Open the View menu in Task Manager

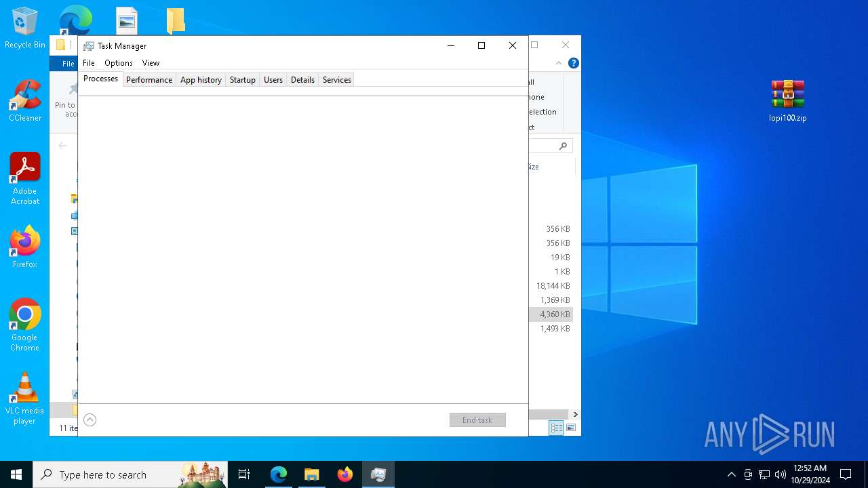(x=151, y=63)
